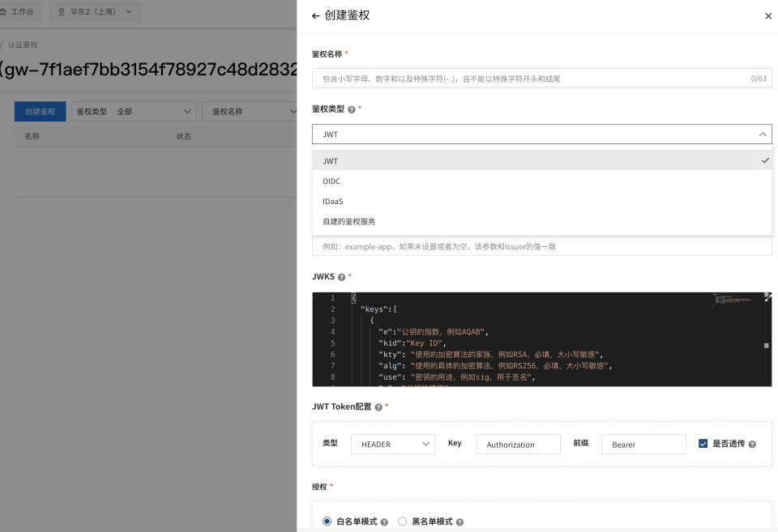The image size is (778, 532).
Task: Open the 类型 HEADER dropdown
Action: pyautogui.click(x=392, y=445)
